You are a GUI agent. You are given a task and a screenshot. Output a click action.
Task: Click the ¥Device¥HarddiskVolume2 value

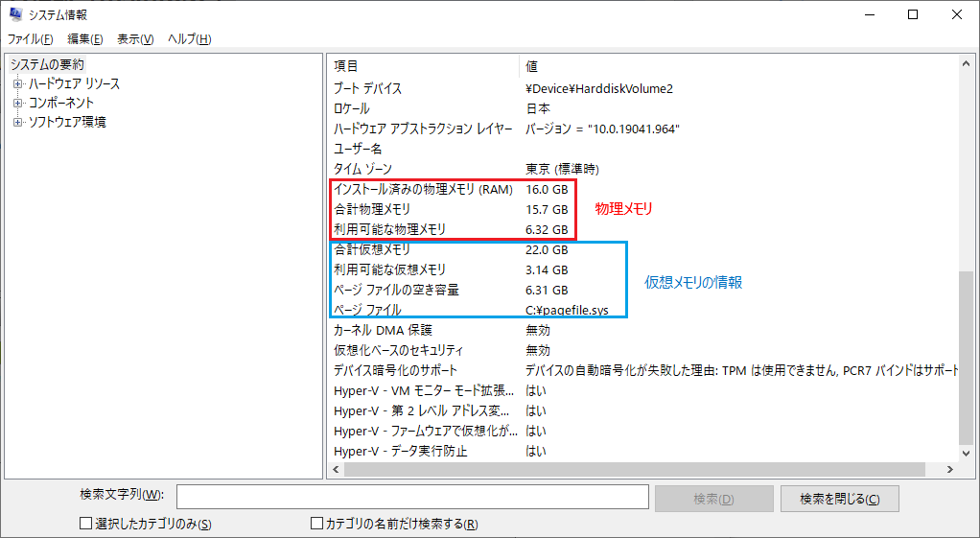click(x=599, y=89)
